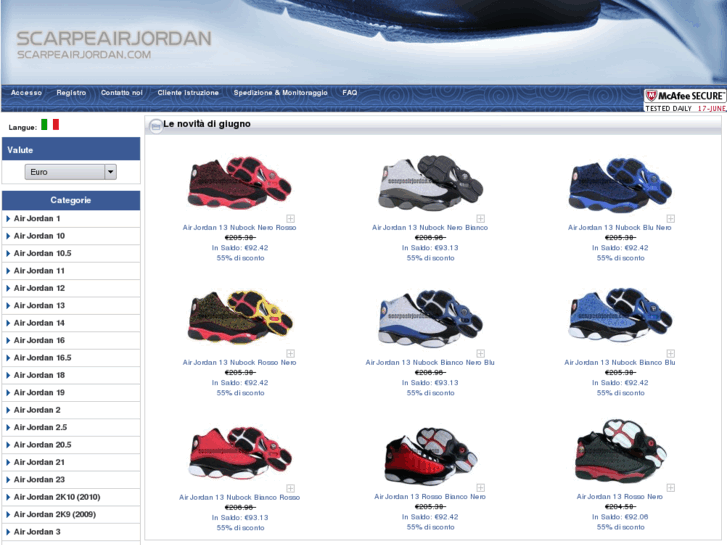Expand the Air Jordan 11 category
This screenshot has width=727, height=545.
(x=71, y=270)
